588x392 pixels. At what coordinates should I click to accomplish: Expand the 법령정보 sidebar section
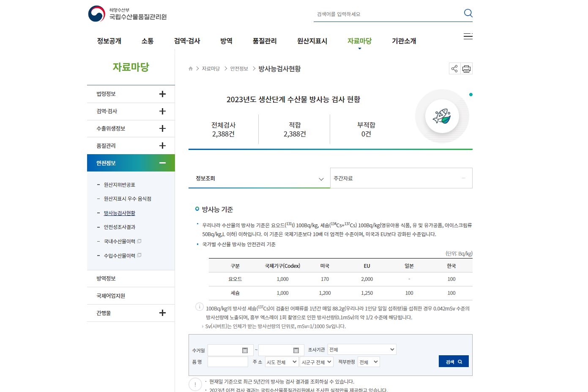tap(162, 94)
